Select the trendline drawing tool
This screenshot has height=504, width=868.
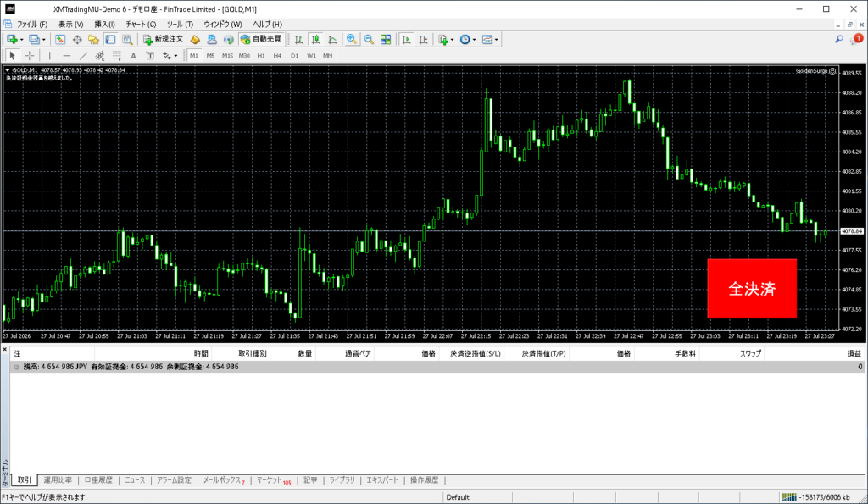[x=83, y=55]
